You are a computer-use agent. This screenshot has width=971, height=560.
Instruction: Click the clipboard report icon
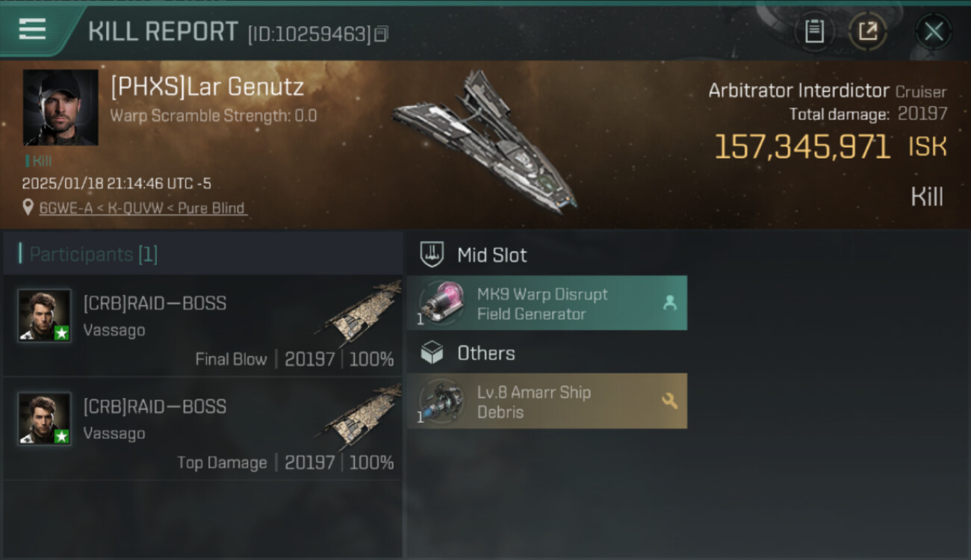pyautogui.click(x=814, y=31)
